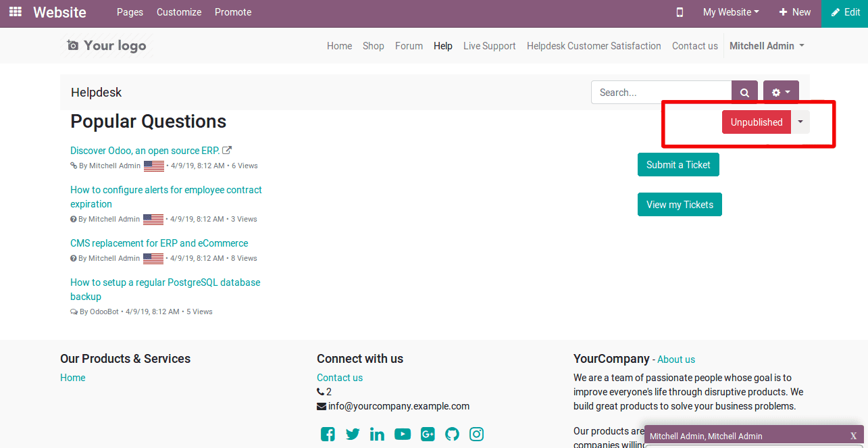868x448 pixels.
Task: Focus the Search input field
Action: [x=661, y=93]
